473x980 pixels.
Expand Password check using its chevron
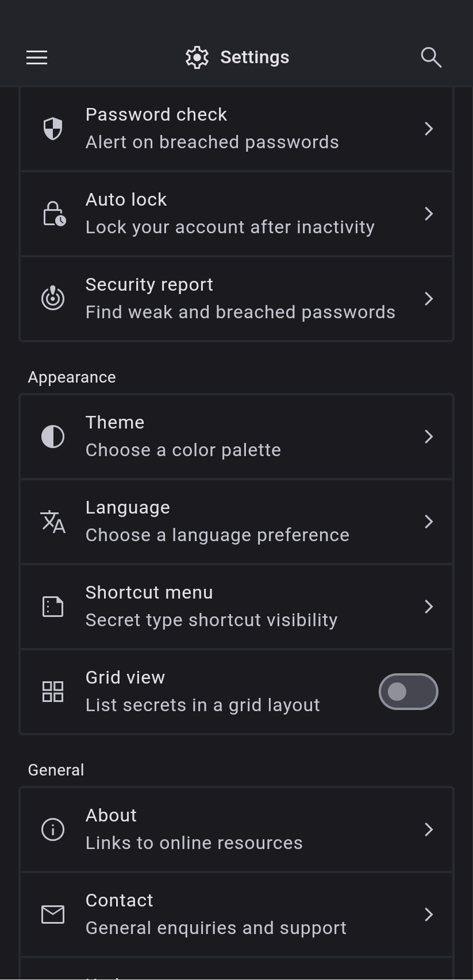point(429,129)
